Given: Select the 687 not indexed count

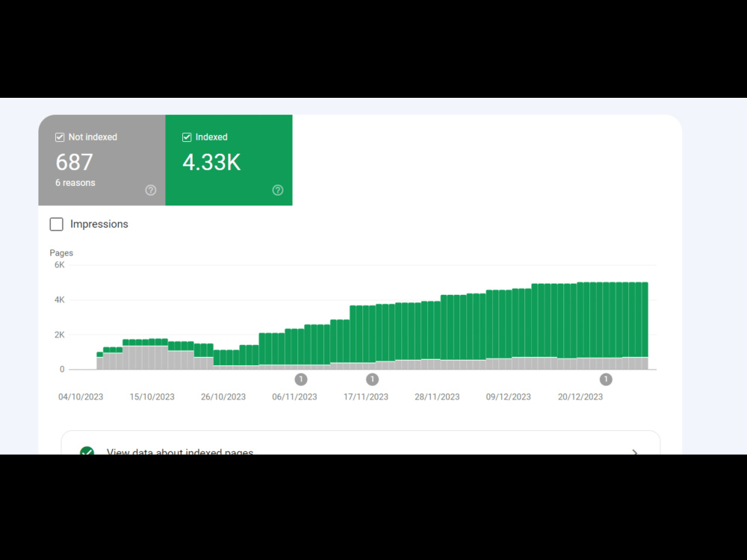Looking at the screenshot, I should 74,162.
